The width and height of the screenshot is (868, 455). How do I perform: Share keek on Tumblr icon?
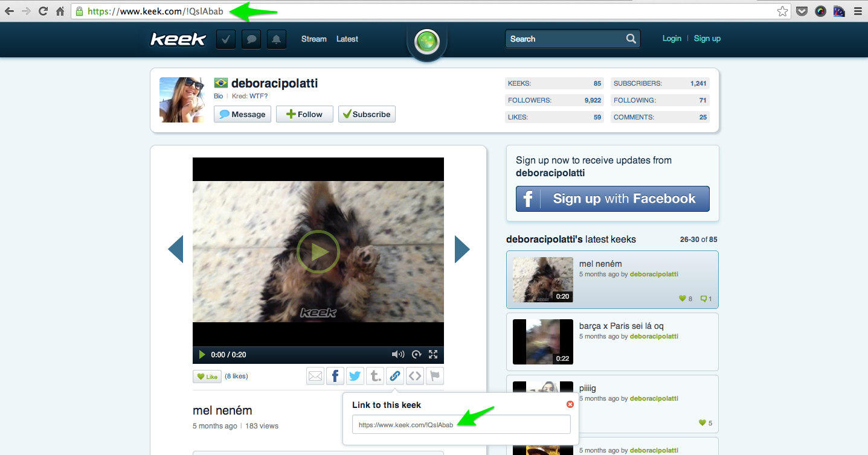(x=375, y=377)
